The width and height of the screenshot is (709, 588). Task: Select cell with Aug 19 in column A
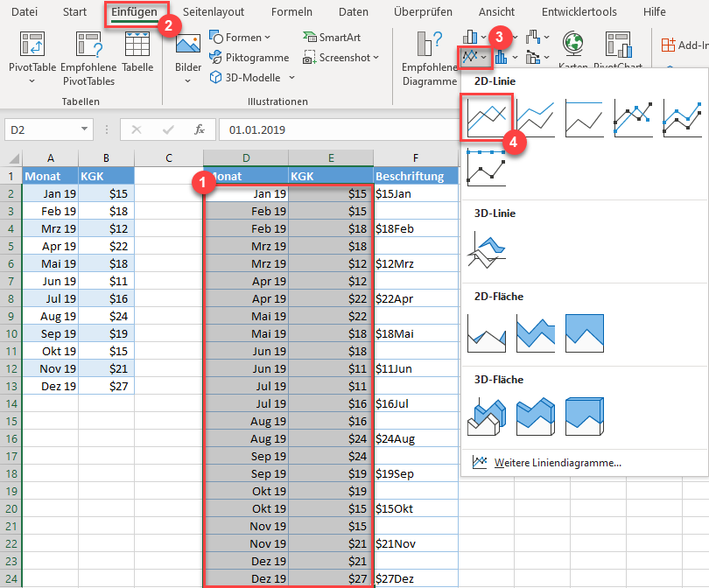point(50,316)
